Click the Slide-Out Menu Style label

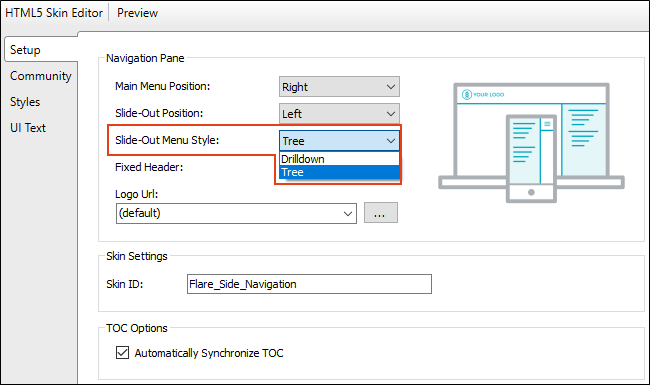click(167, 140)
